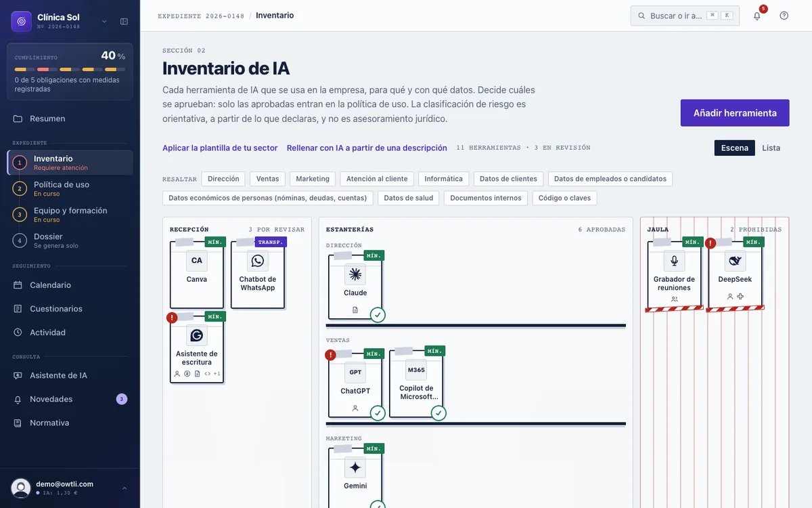Open Resumen in the sidebar

70,119
